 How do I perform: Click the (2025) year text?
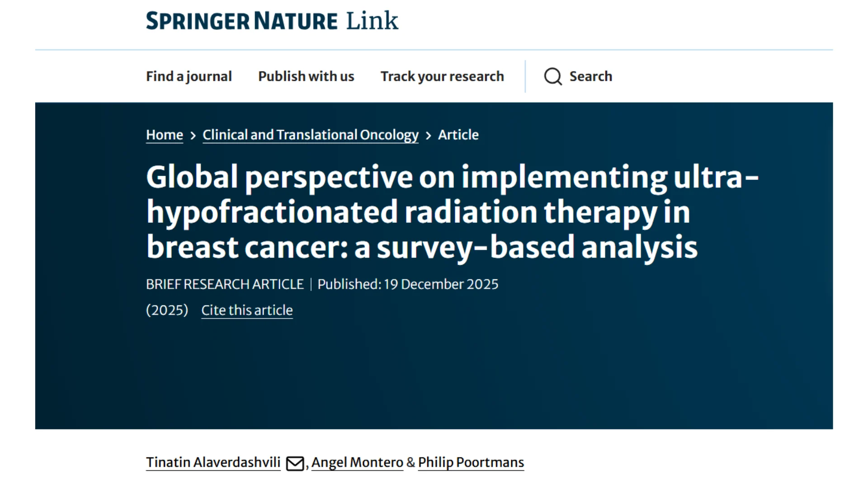point(167,310)
